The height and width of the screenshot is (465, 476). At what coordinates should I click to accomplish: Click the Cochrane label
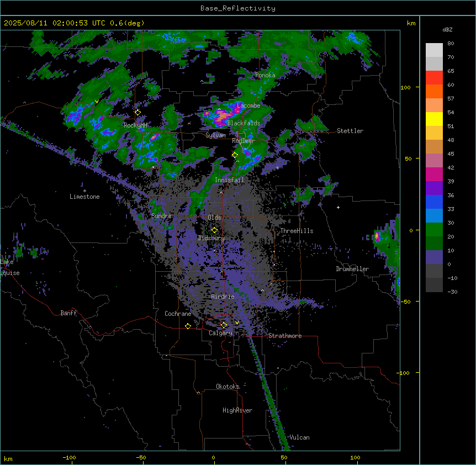tap(178, 314)
